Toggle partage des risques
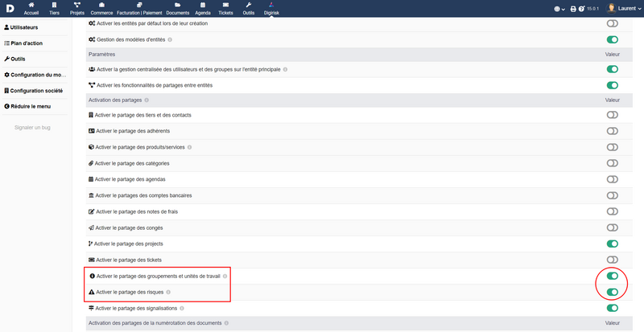This screenshot has height=332, width=644. tap(612, 292)
